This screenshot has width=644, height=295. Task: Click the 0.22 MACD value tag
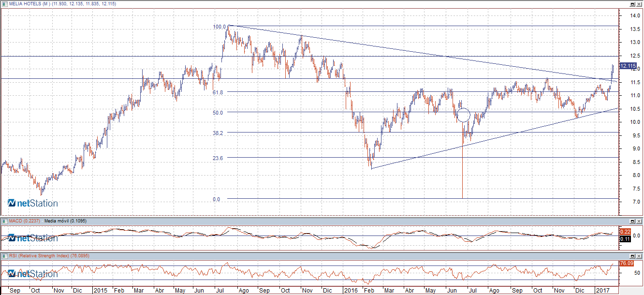[625, 232]
